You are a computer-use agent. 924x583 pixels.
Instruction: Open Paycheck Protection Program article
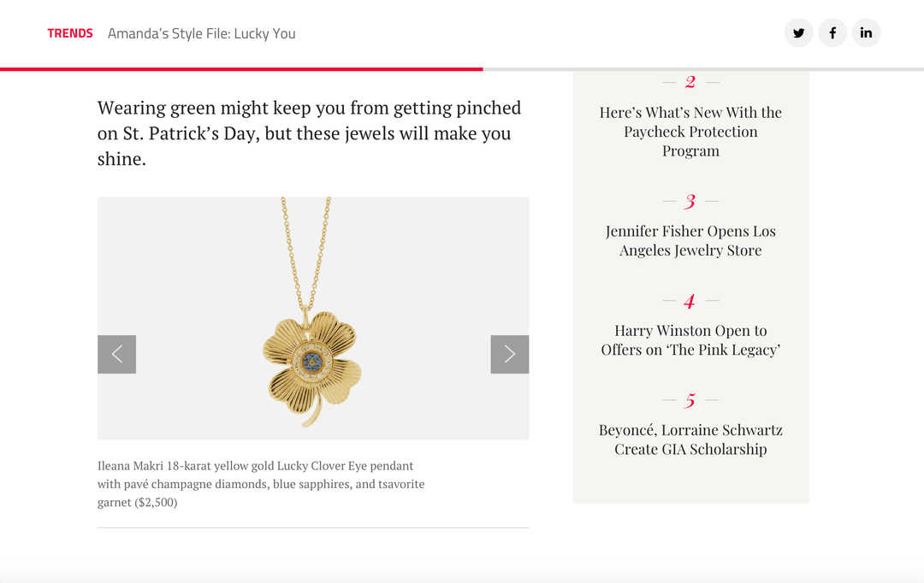690,132
